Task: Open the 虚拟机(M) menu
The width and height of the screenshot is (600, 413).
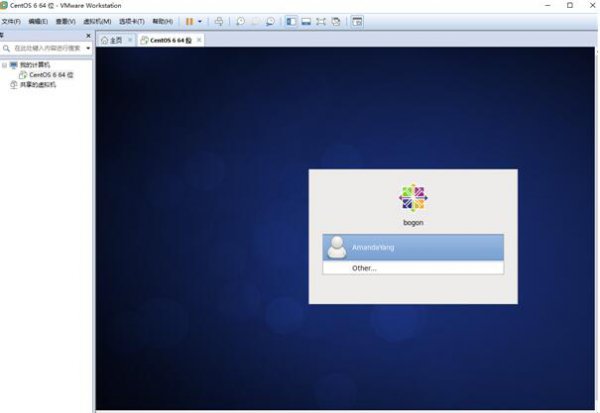Action: 97,21
